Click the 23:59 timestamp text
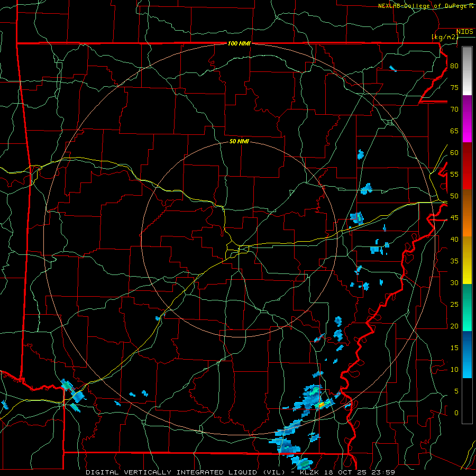This screenshot has height=476, width=476. (x=384, y=472)
